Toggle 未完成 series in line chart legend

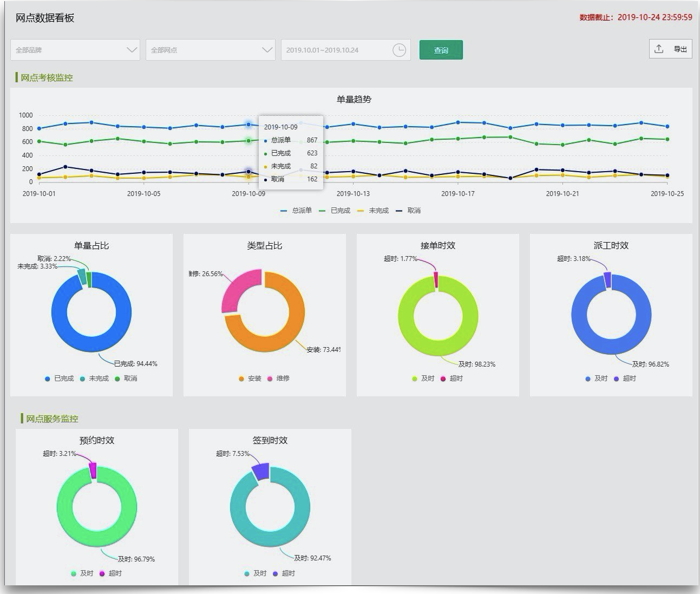pyautogui.click(x=373, y=211)
